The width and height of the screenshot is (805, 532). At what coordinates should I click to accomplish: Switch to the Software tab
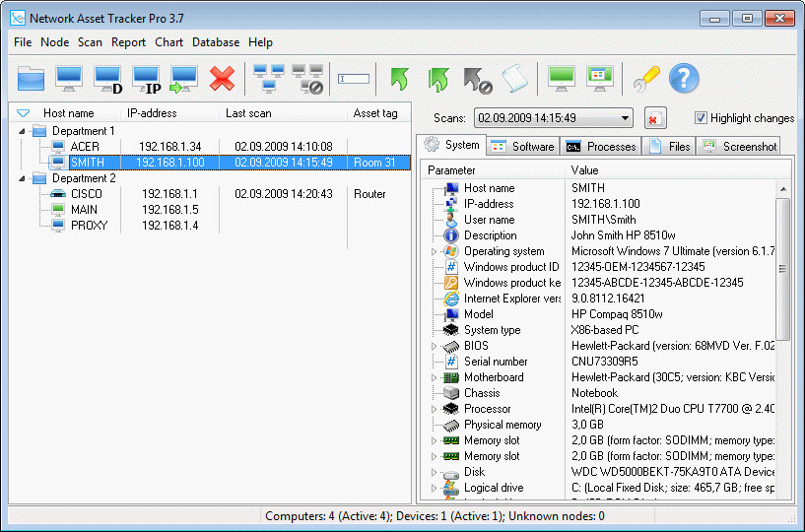pos(522,147)
